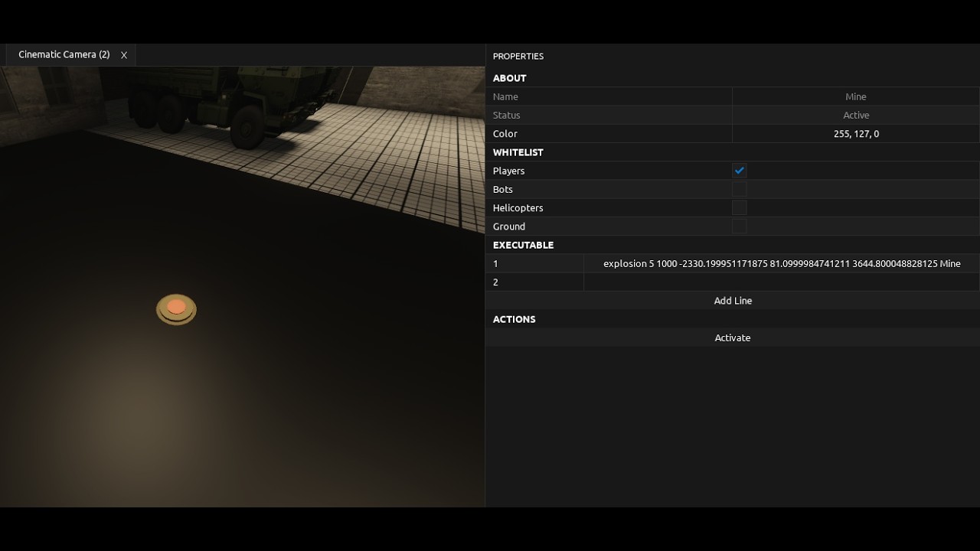This screenshot has width=980, height=551.
Task: Click the Color property label
Action: (505, 134)
